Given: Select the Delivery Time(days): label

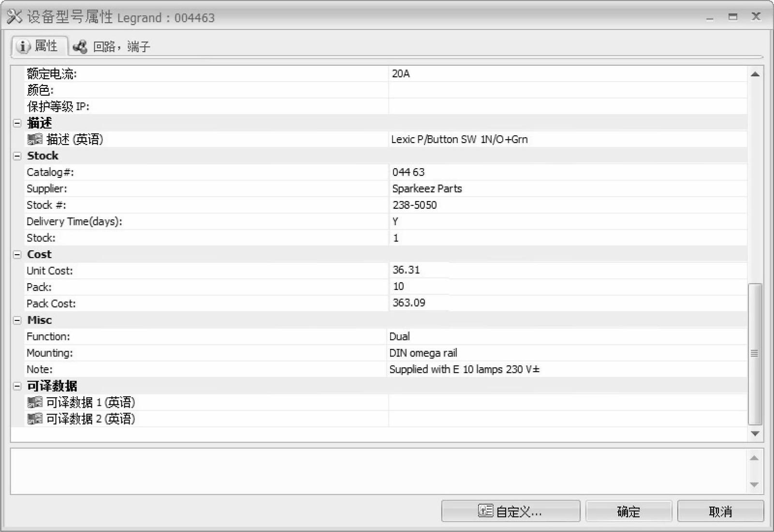Looking at the screenshot, I should [74, 222].
